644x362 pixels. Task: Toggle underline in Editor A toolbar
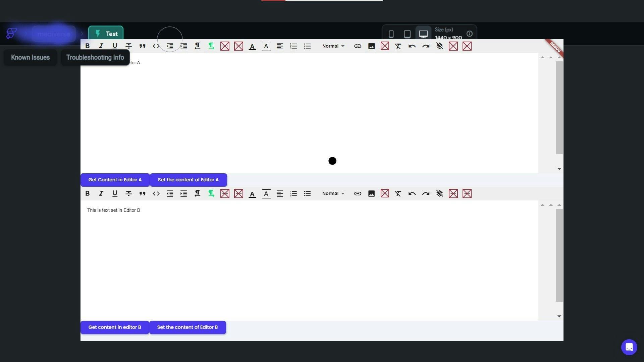click(115, 46)
